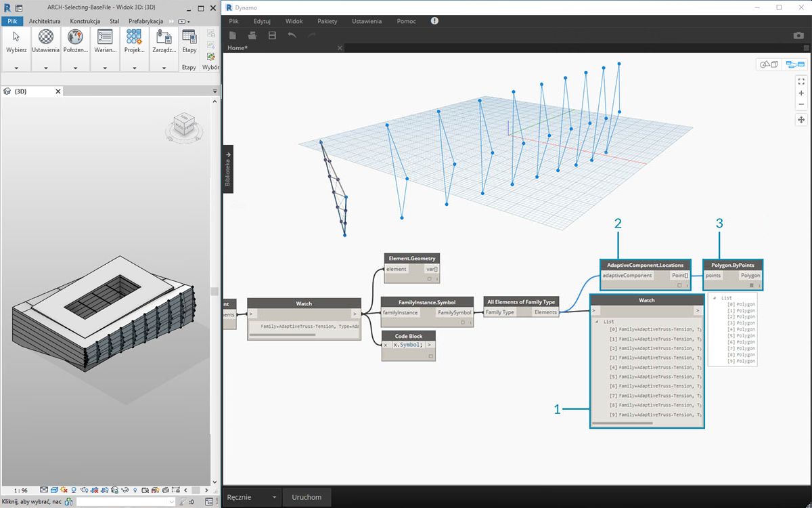Screen dimensions: 812x508
Task: Open Ustawienia sphere icon in Revit ribbon
Action: point(45,37)
